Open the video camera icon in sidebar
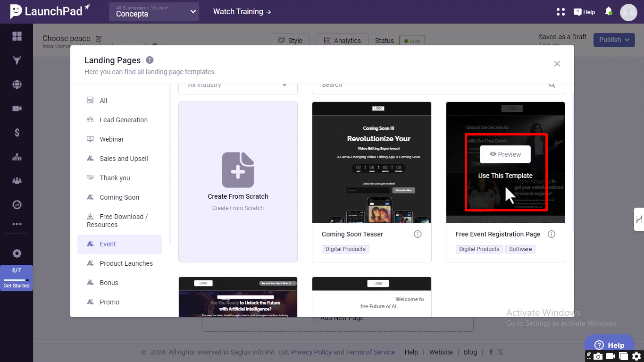Viewport: 644px width, 362px height. pos(17,109)
